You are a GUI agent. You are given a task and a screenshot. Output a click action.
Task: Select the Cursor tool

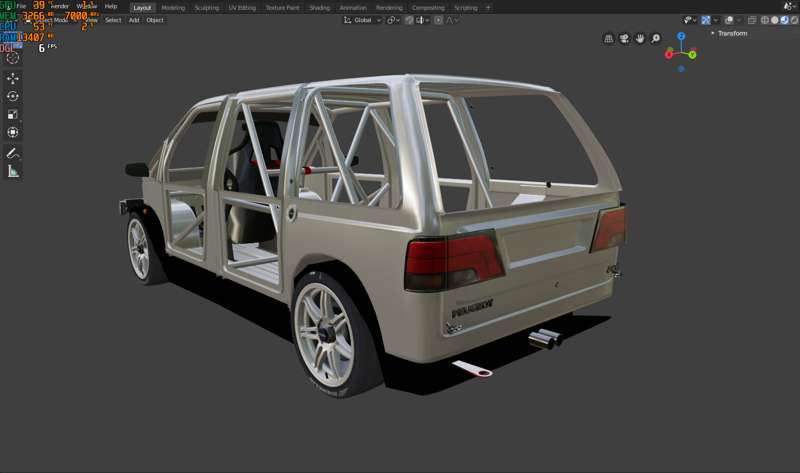click(x=13, y=58)
